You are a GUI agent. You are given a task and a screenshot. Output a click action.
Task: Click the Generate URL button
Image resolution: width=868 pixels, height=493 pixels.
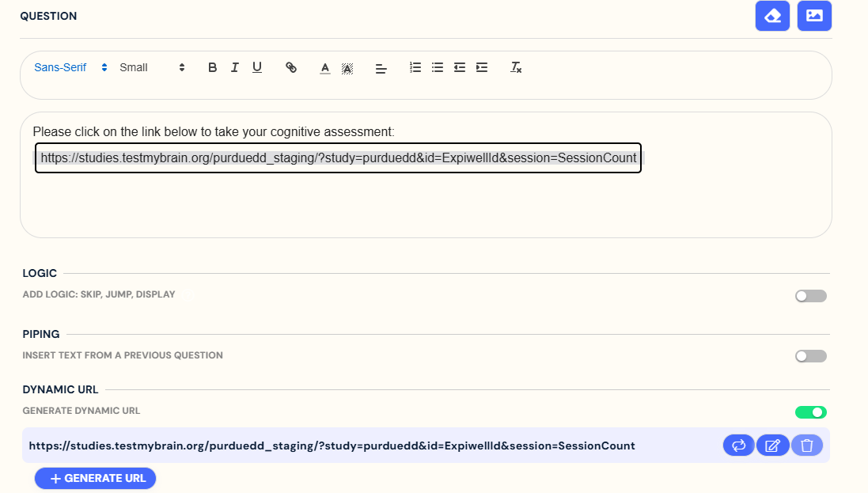click(x=95, y=479)
